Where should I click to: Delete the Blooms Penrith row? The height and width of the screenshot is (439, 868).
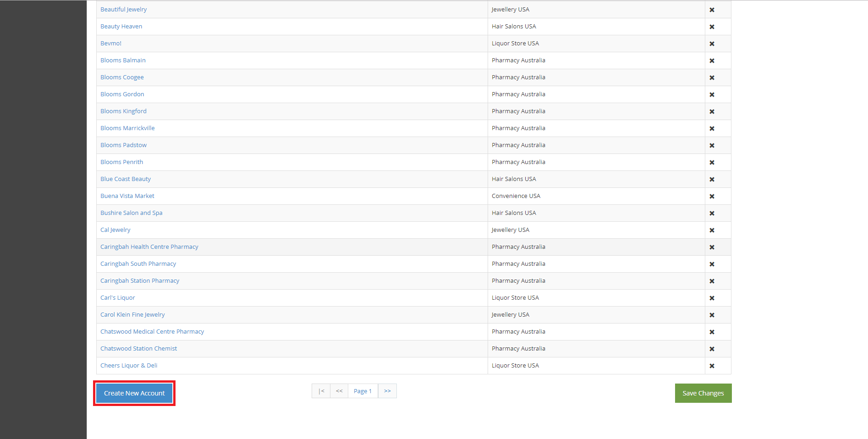pos(712,162)
